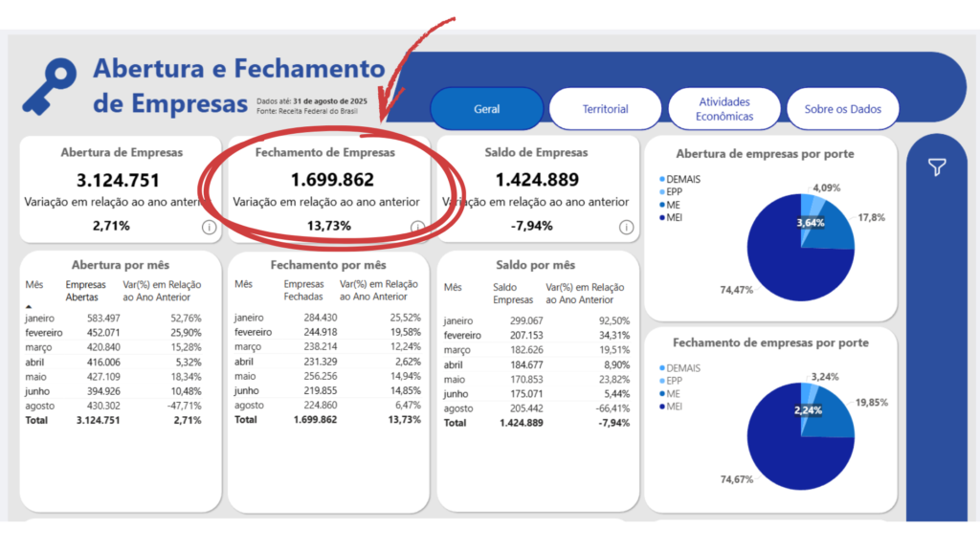Sort by the Empresas Abertas column header
The image size is (980, 551).
click(86, 291)
